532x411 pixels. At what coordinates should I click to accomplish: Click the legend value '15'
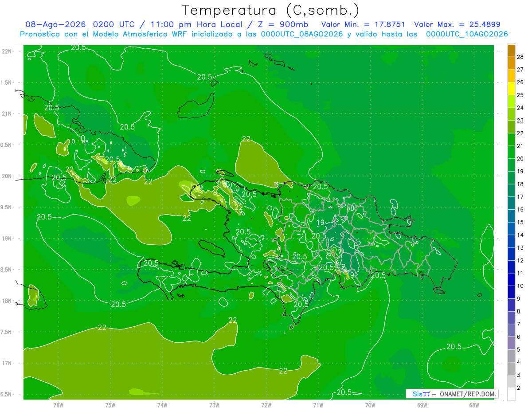520,222
